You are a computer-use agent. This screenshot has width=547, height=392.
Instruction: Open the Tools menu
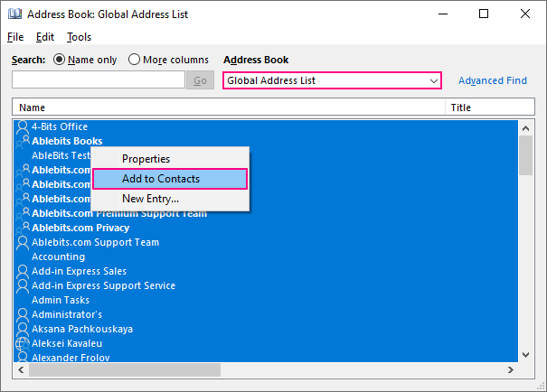(80, 37)
